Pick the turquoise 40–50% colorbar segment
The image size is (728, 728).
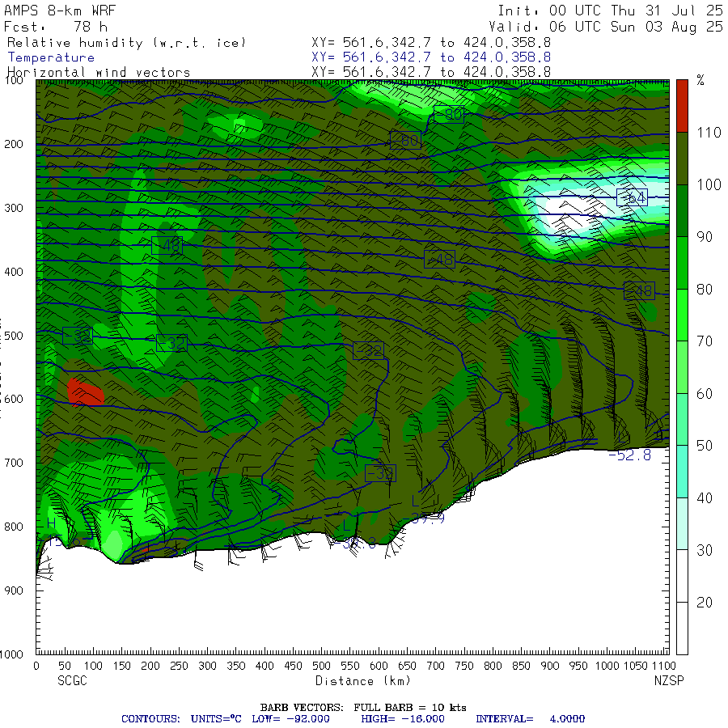click(x=682, y=472)
